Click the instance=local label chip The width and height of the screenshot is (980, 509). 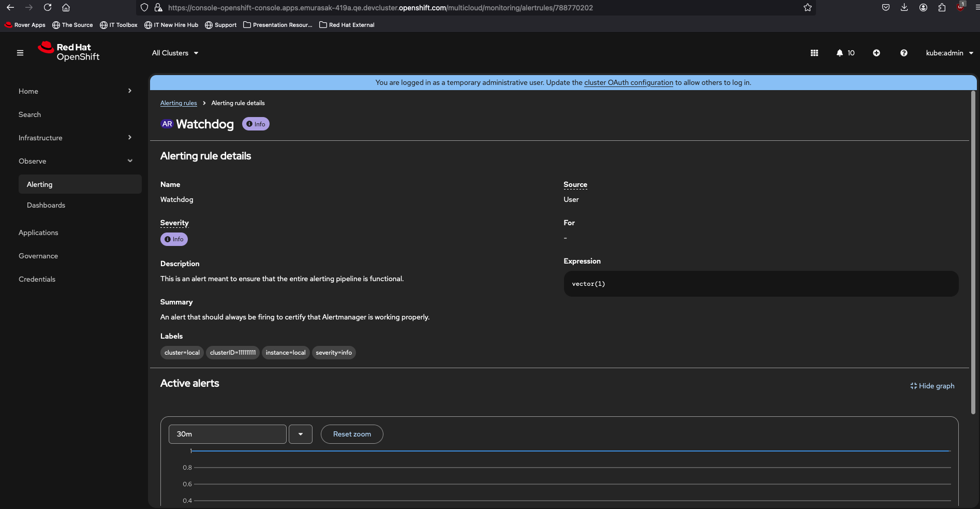coord(286,353)
